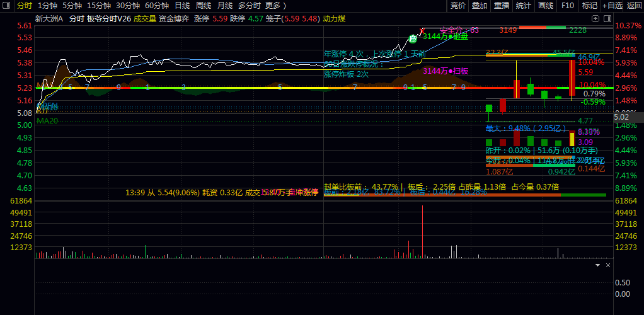Switch to the 日线 daily chart tab
The width and height of the screenshot is (644, 315).
point(182,5)
